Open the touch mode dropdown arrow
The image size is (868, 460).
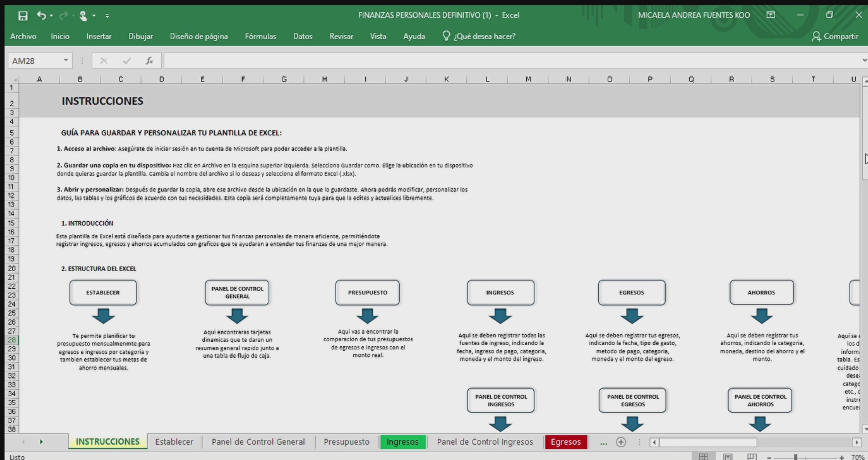click(94, 16)
